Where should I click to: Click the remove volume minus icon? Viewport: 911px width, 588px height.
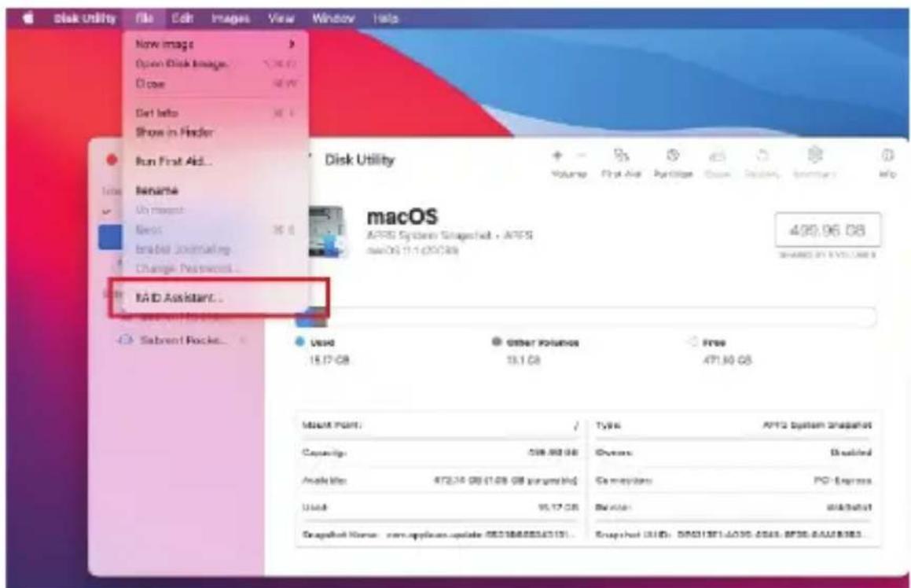(582, 155)
